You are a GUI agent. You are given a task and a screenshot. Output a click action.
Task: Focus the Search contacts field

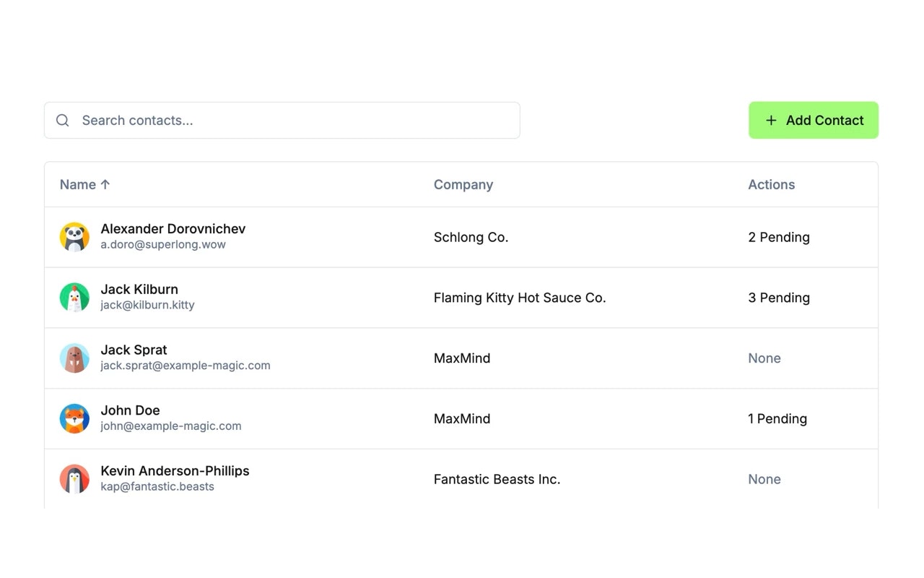click(x=282, y=121)
